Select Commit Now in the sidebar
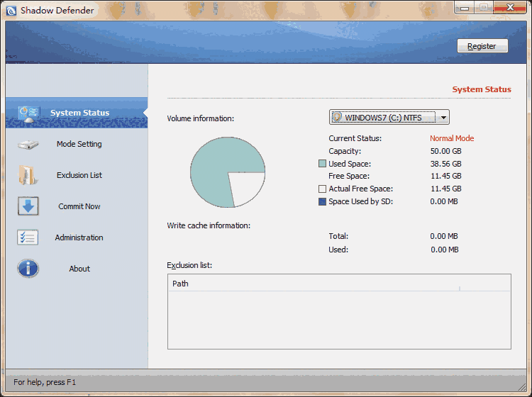The height and width of the screenshot is (397, 532). 79,206
